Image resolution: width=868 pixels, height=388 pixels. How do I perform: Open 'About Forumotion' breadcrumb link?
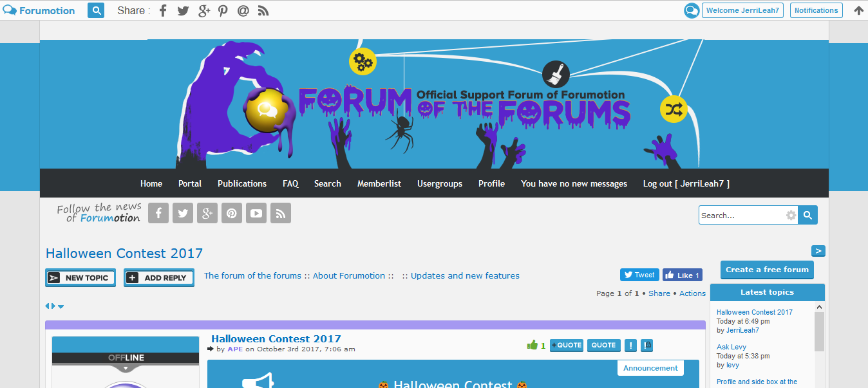pos(349,275)
